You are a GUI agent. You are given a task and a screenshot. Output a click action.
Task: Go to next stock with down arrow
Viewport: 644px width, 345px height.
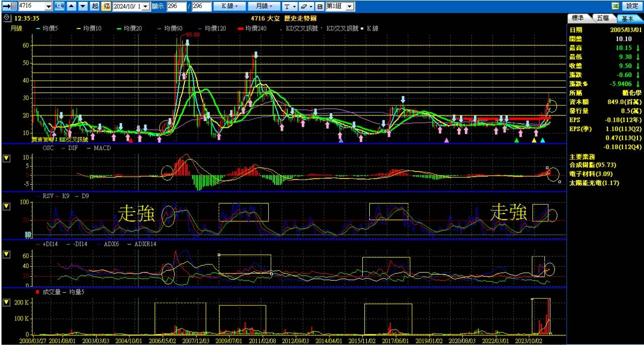pyautogui.click(x=82, y=6)
